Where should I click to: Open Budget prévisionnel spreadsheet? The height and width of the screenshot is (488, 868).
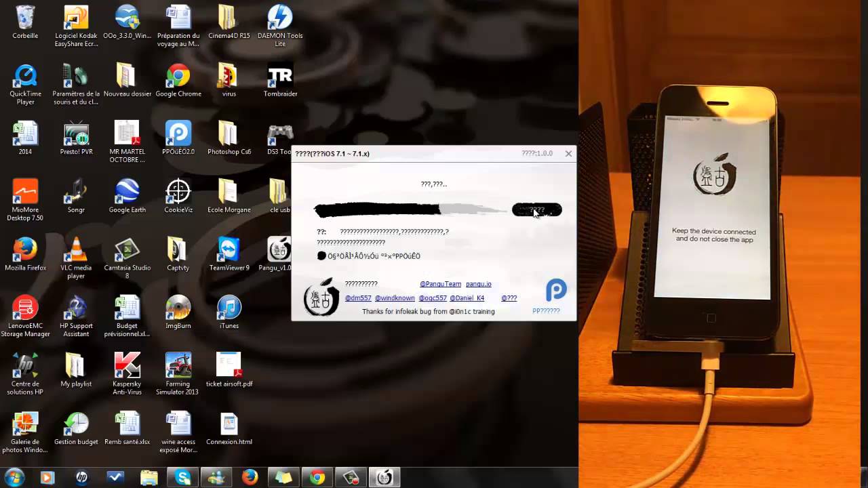click(127, 317)
